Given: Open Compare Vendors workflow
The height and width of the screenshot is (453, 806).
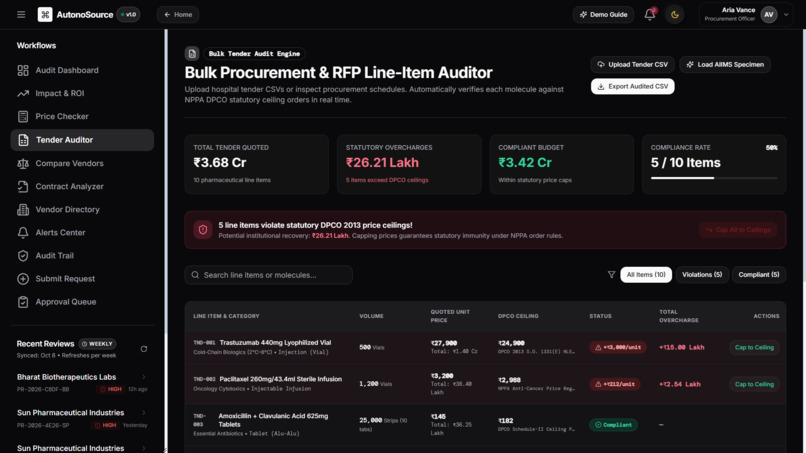Looking at the screenshot, I should pyautogui.click(x=82, y=163).
